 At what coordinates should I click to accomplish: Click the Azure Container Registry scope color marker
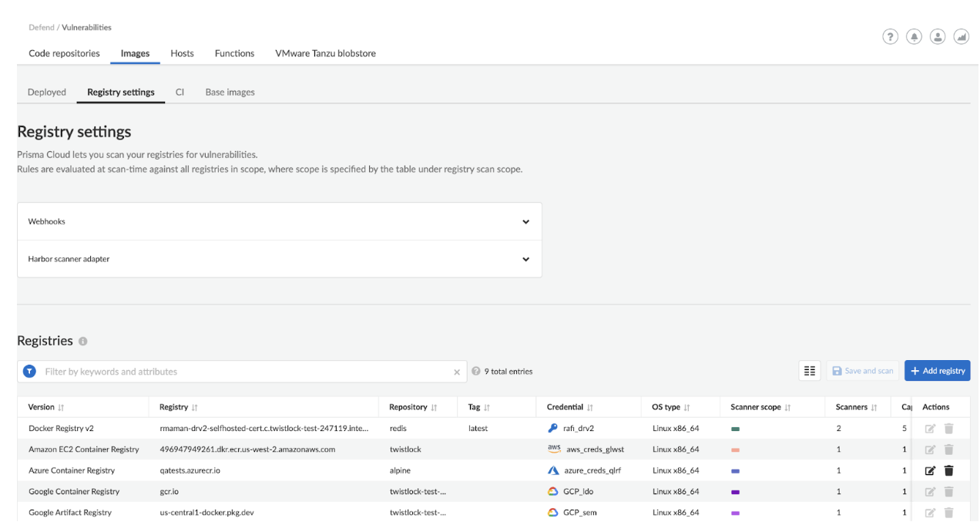point(735,470)
